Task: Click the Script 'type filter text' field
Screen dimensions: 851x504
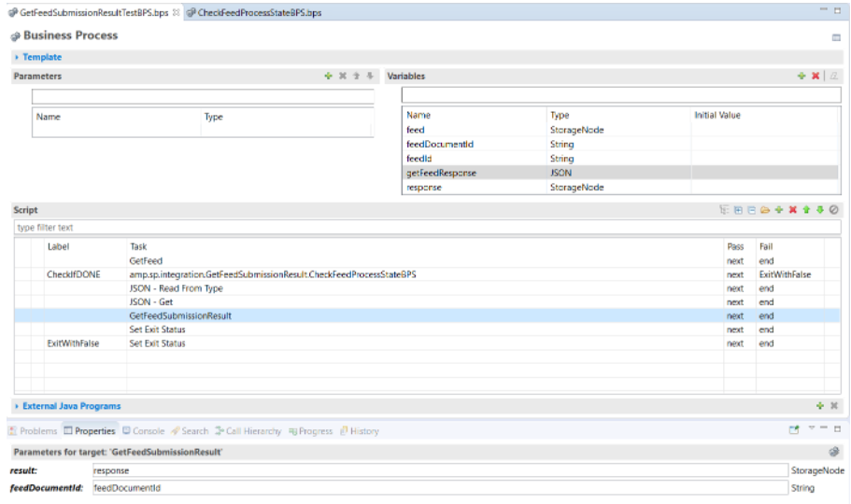Action: click(x=428, y=228)
